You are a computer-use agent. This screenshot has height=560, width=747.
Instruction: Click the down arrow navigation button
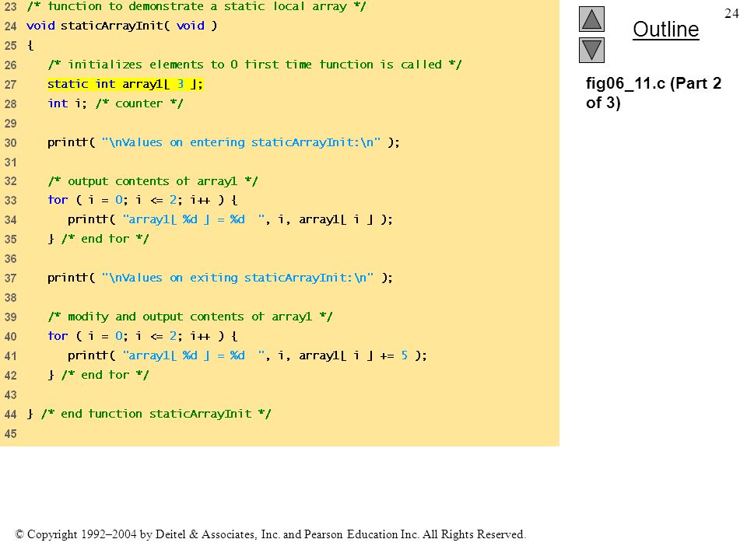[x=591, y=50]
